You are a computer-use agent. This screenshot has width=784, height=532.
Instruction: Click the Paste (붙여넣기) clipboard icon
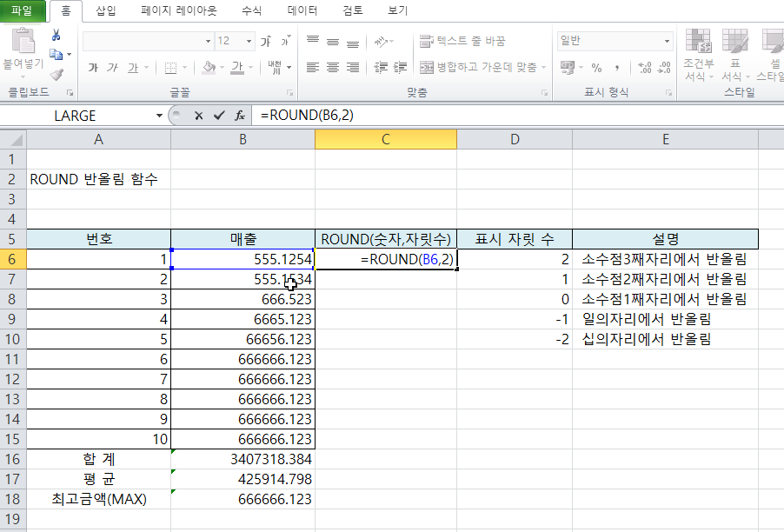[x=23, y=41]
